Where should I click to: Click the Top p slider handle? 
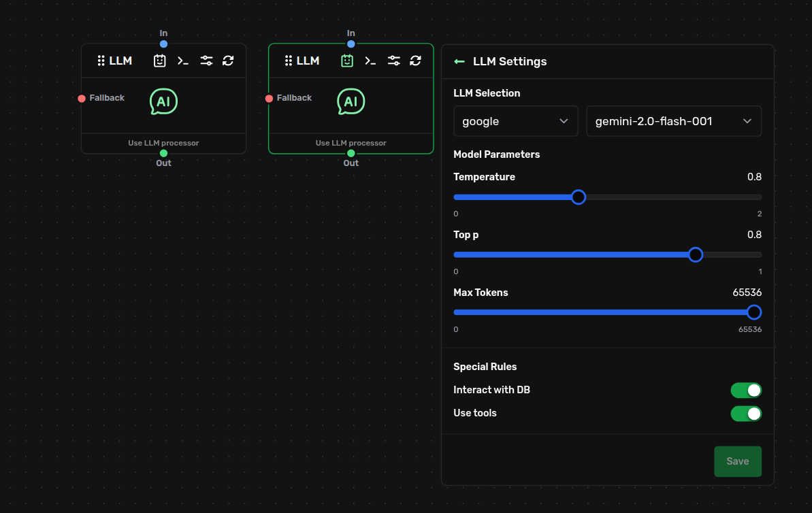click(x=696, y=254)
